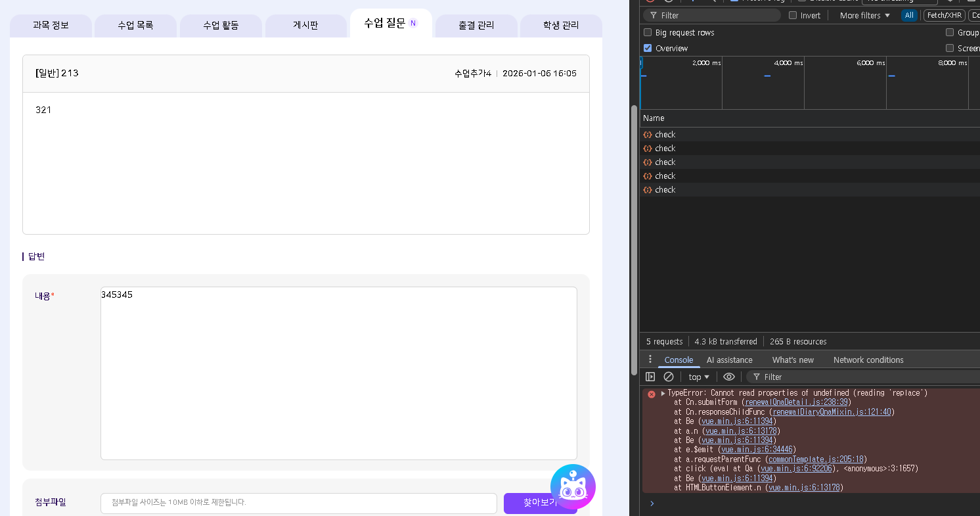Open the drawer three-dot menu icon
This screenshot has width=980, height=516.
[650, 360]
